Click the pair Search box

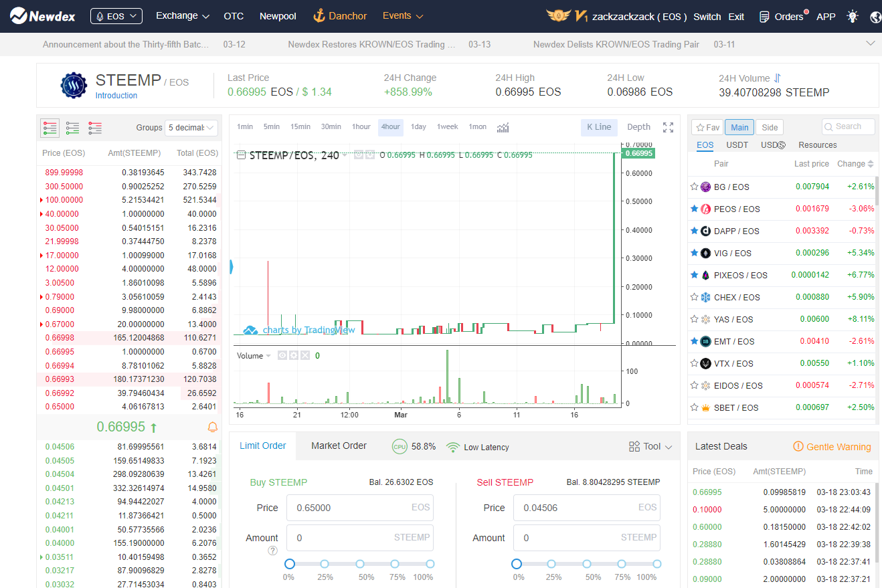tap(849, 126)
